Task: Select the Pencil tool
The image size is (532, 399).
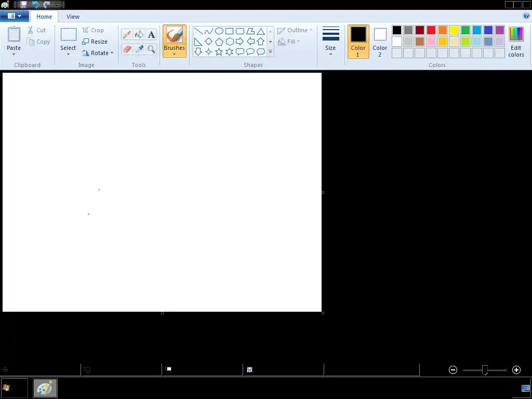Action: point(127,34)
